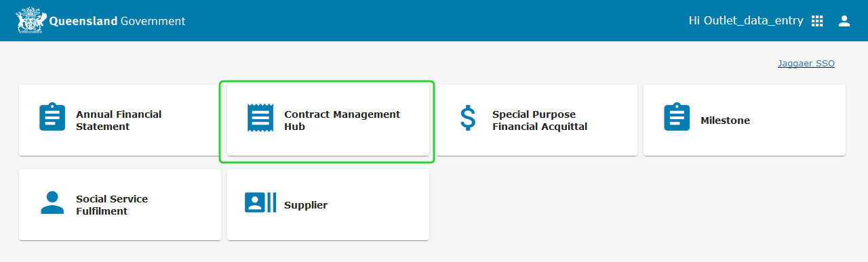This screenshot has width=868, height=262.
Task: Click the dollar sign Special Purpose icon
Action: [468, 118]
